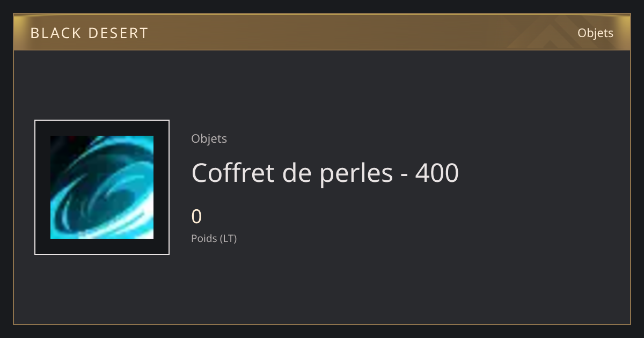Click the (LT) unit beside Poids

point(228,238)
